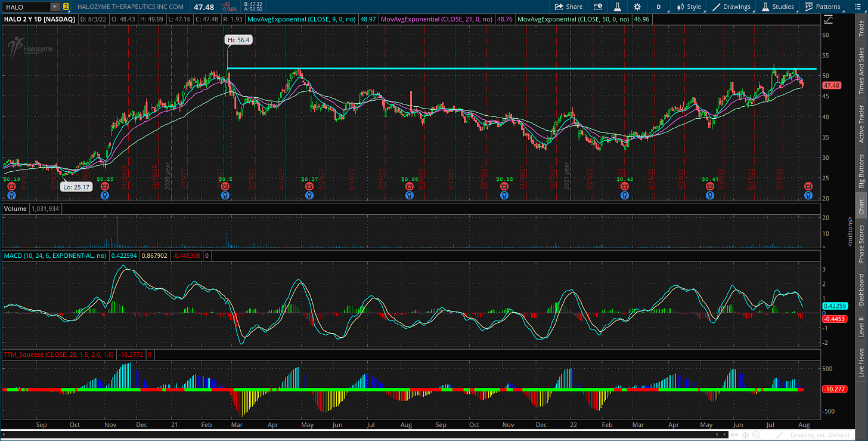This screenshot has height=441, width=868.
Task: Open the Phase Scores sidebar tab
Action: coord(860,243)
